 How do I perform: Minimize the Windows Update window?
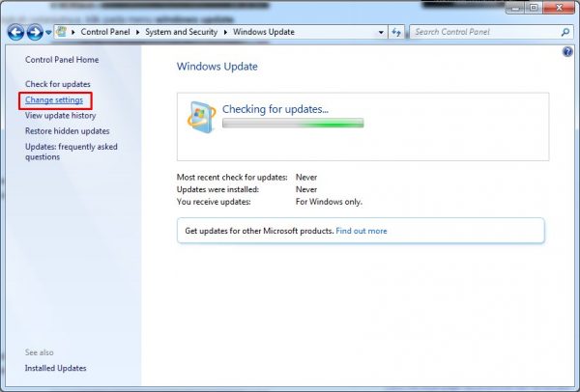[x=515, y=8]
